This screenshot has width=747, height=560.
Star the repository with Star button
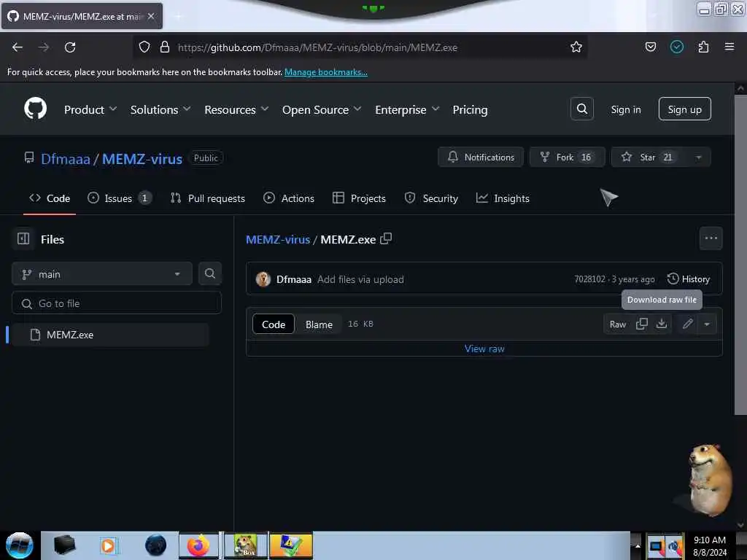[649, 157]
